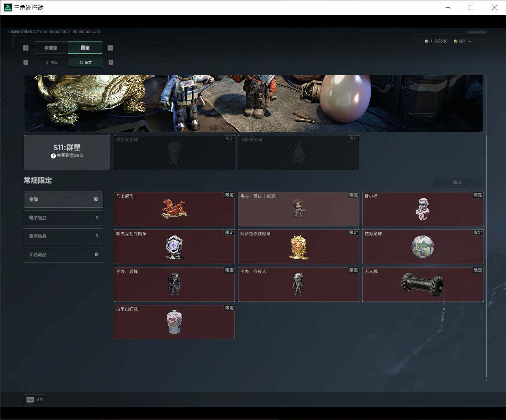
Task: Click the vertical scrollbar on the right
Action: tap(486, 257)
